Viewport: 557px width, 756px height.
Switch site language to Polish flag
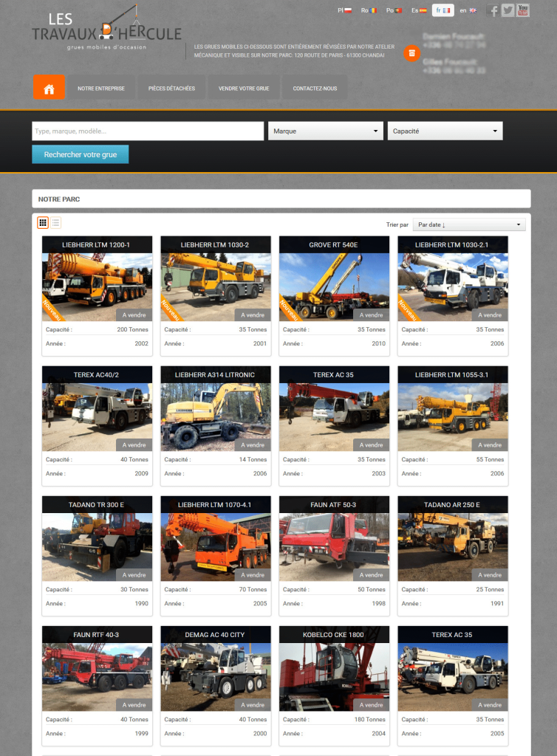pyautogui.click(x=344, y=10)
